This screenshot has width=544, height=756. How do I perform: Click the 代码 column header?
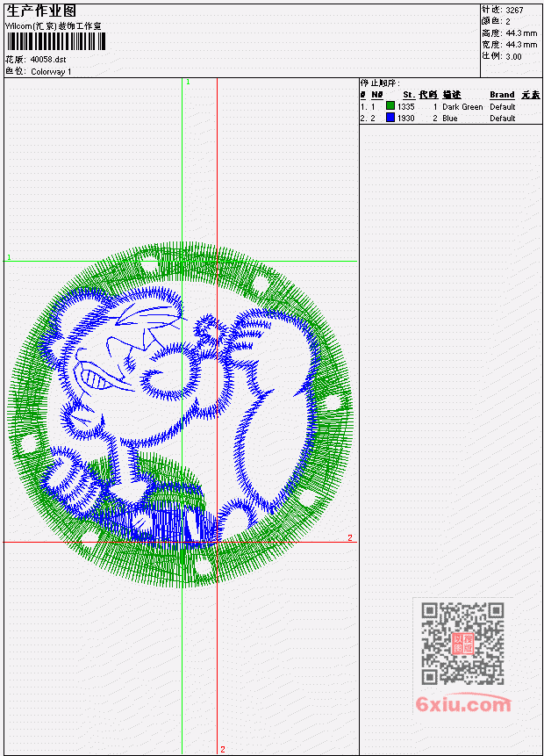tap(428, 95)
